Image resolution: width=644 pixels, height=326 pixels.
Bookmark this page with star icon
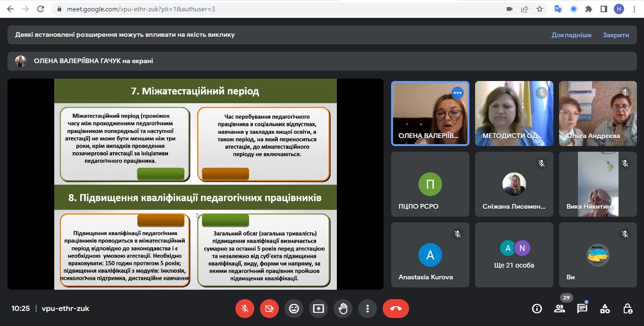pos(540,9)
